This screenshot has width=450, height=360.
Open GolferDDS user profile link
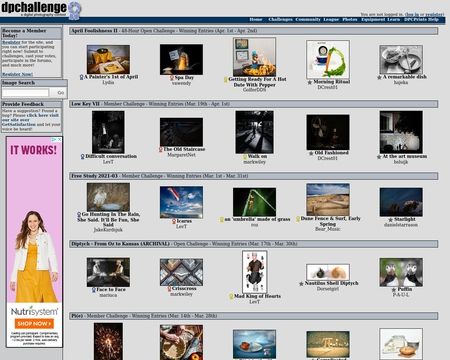(254, 90)
